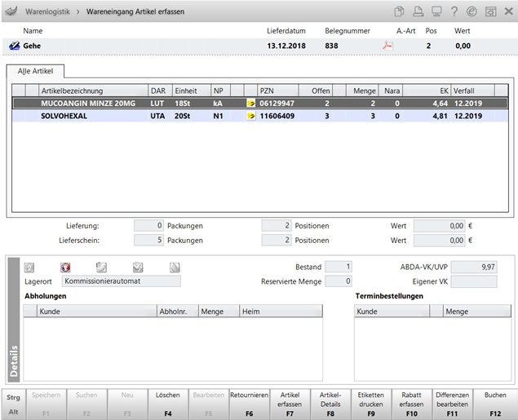
Task: Click the edit pencil icon beside Gehe
Action: (x=14, y=46)
